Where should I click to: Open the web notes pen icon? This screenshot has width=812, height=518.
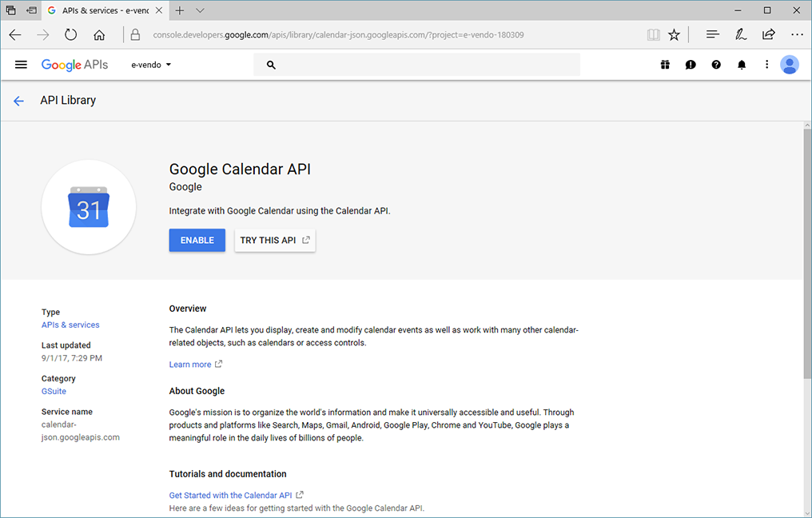tap(741, 34)
